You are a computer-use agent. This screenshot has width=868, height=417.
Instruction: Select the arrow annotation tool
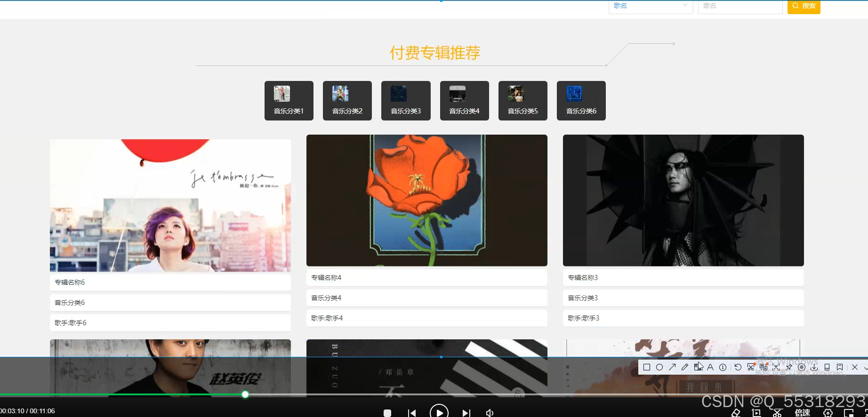672,367
